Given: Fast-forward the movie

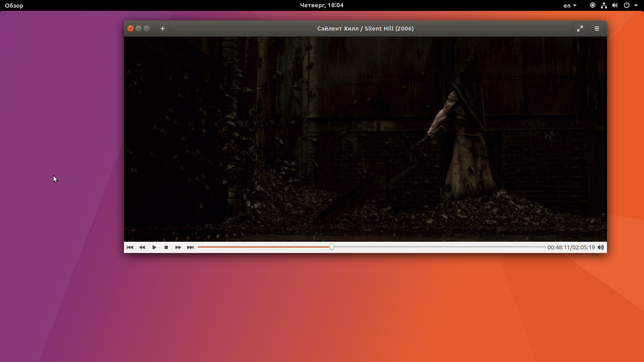Looking at the screenshot, I should tap(178, 247).
